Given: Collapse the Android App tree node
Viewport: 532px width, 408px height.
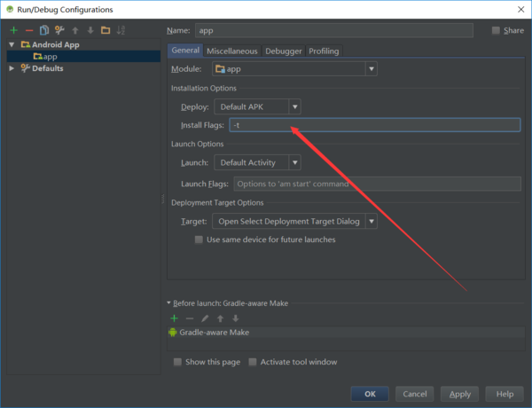Looking at the screenshot, I should tap(12, 44).
